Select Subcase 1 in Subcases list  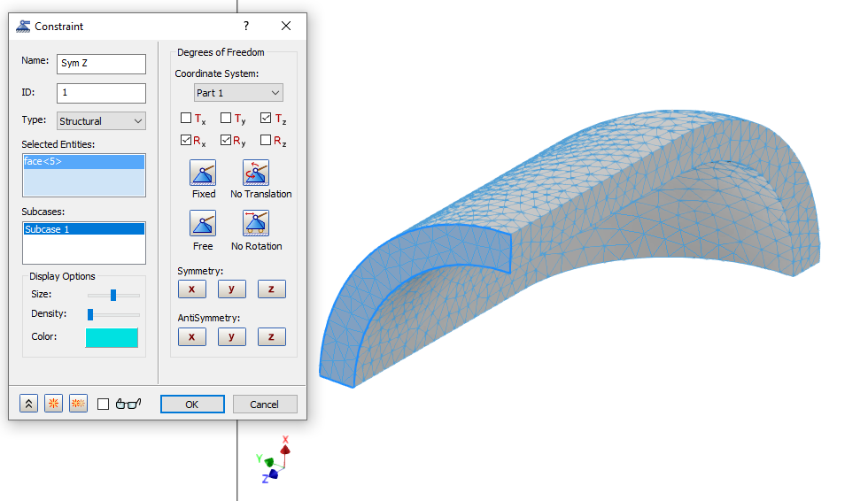pyautogui.click(x=84, y=229)
